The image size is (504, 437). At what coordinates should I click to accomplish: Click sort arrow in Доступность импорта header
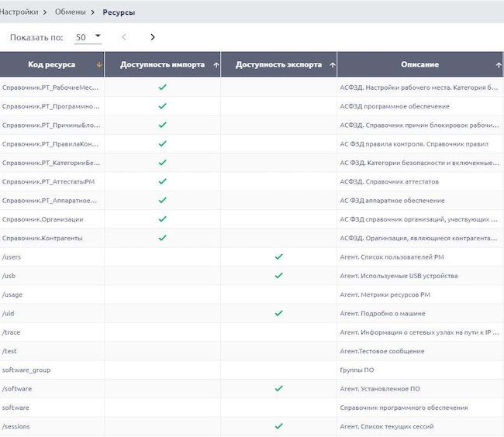[x=216, y=65]
